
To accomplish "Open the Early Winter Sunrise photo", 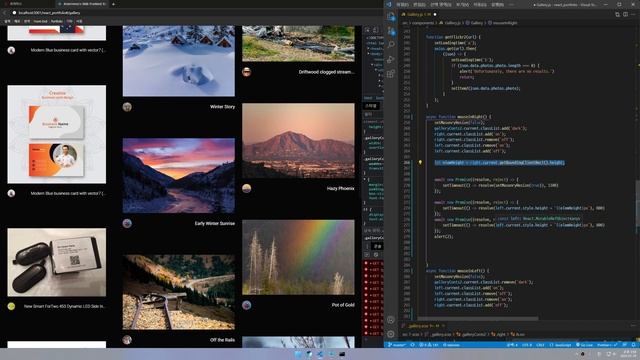I will (x=179, y=176).
